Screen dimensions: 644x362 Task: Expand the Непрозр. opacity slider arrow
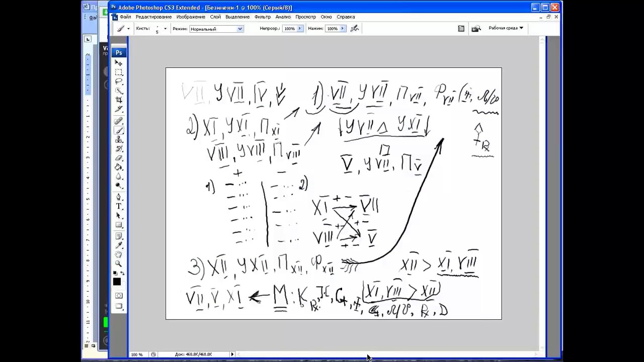(300, 29)
